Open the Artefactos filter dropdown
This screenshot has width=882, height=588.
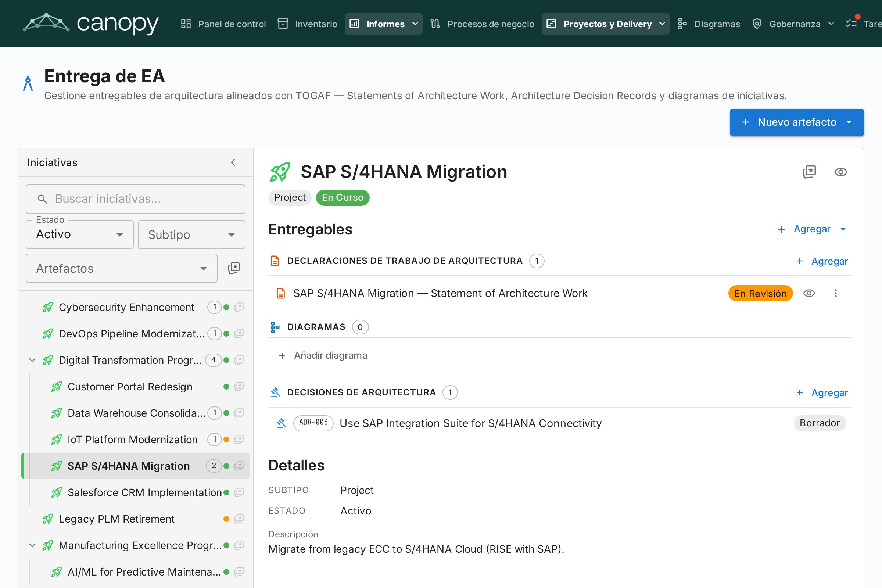[x=122, y=269]
